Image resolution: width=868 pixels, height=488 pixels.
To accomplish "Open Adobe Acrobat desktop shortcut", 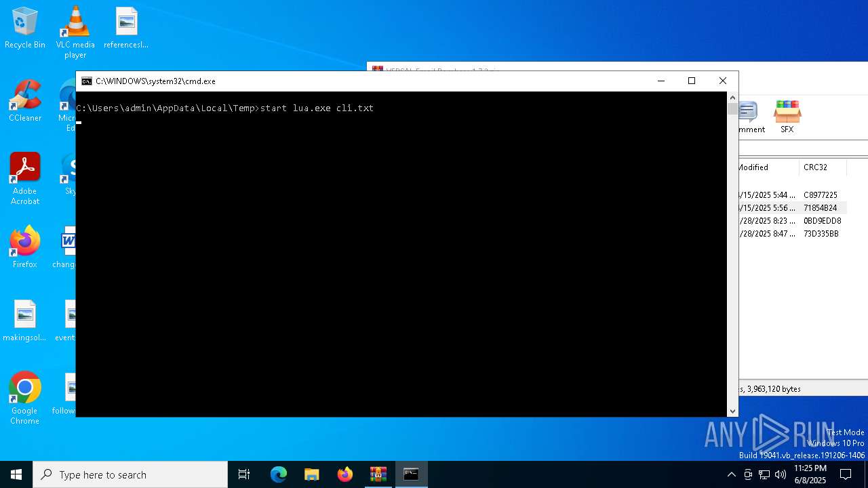I will coord(25,179).
